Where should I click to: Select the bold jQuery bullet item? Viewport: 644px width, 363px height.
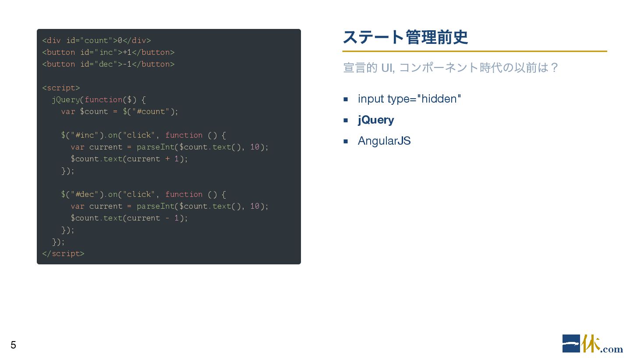point(376,120)
